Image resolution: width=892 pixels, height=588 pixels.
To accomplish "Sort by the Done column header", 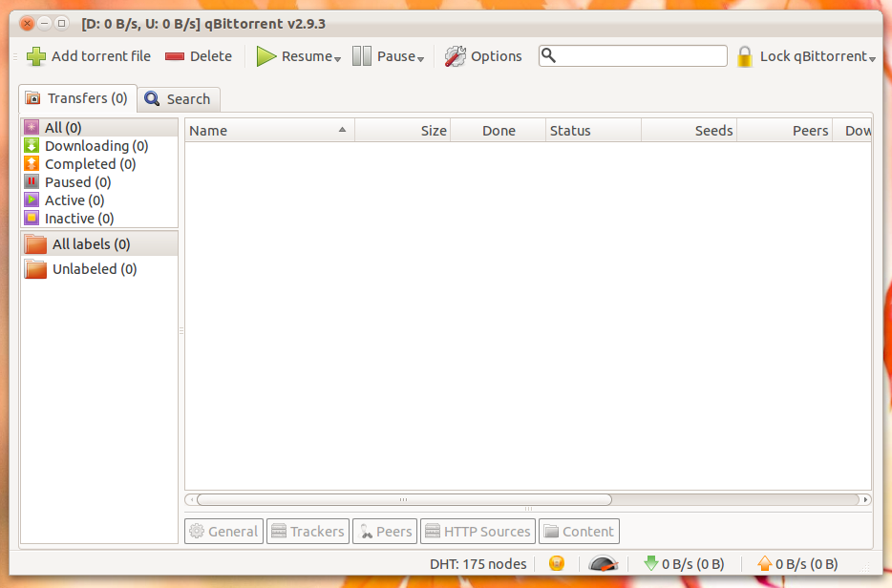I will [x=499, y=130].
